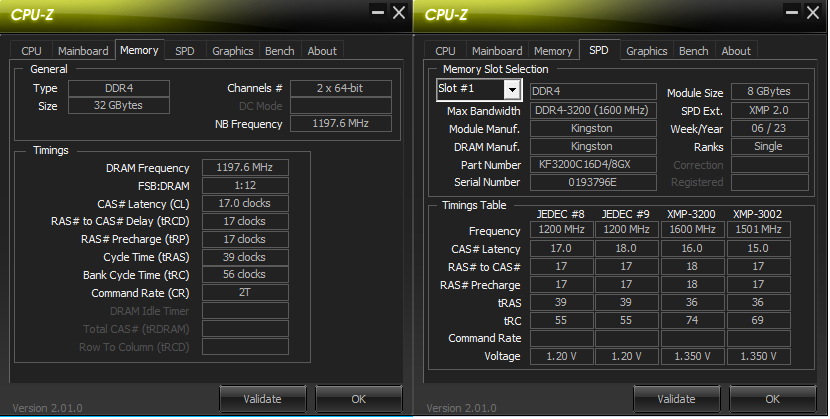Viewport: 830px width, 419px height.
Task: Click JEDEC #9 CAS# Latency cell 18.0
Action: tap(627, 249)
